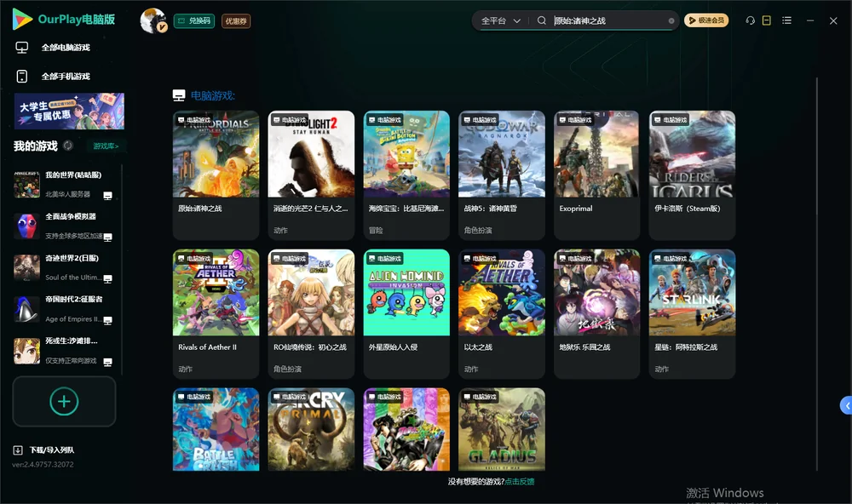
Task: Click the 优惠券 coupon button
Action: 236,21
